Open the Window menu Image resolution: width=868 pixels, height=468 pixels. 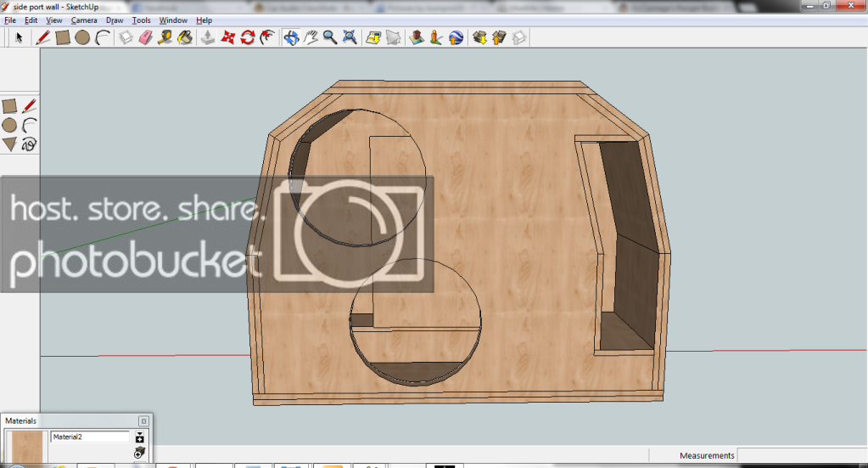tap(173, 20)
